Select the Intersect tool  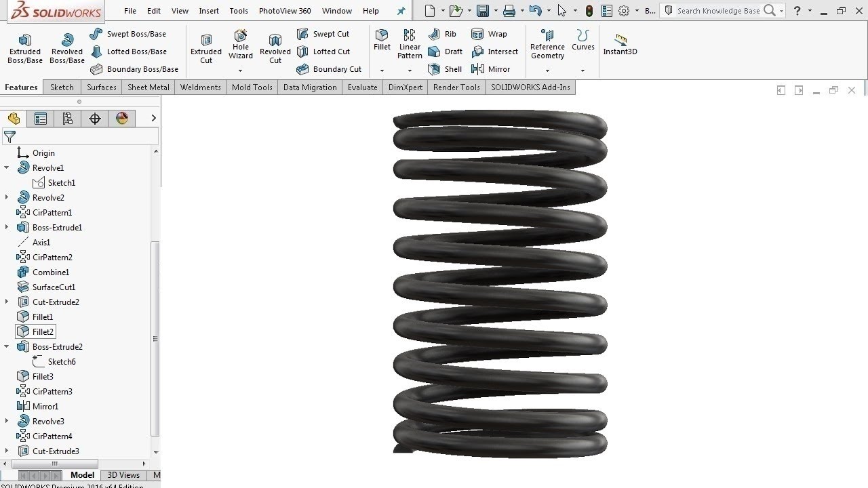(494, 52)
